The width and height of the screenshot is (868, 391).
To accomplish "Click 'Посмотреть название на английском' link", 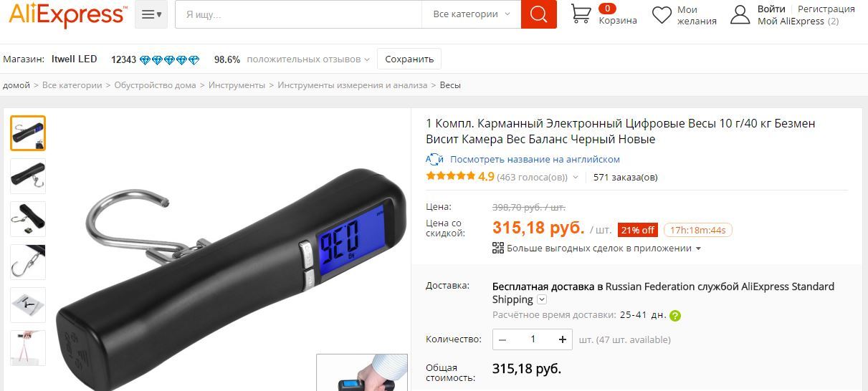I will click(x=535, y=159).
